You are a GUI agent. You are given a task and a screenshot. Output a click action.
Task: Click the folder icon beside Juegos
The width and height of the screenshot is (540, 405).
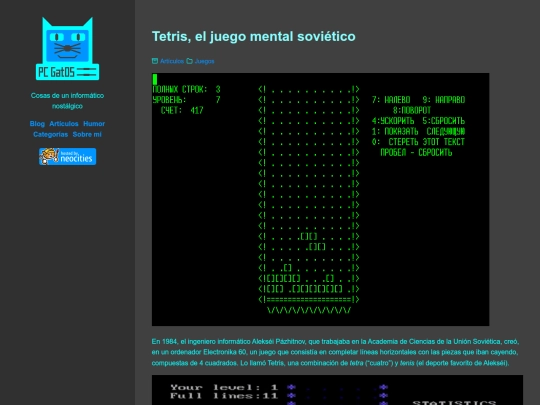[x=189, y=61]
